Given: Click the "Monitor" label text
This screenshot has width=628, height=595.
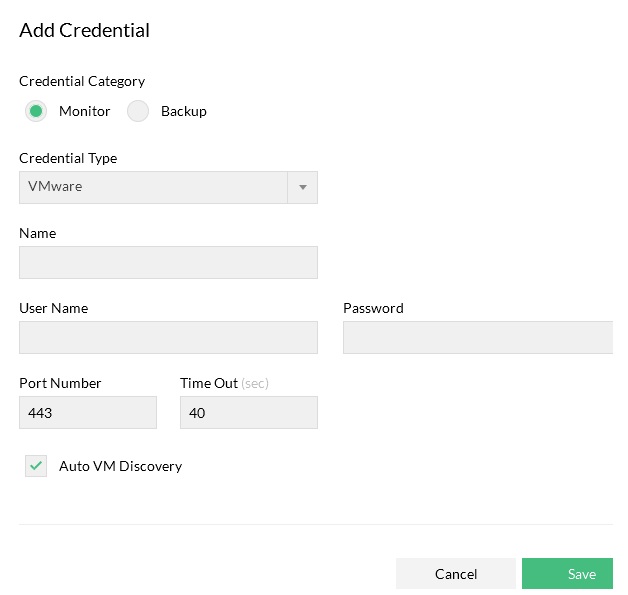Looking at the screenshot, I should coord(85,111).
